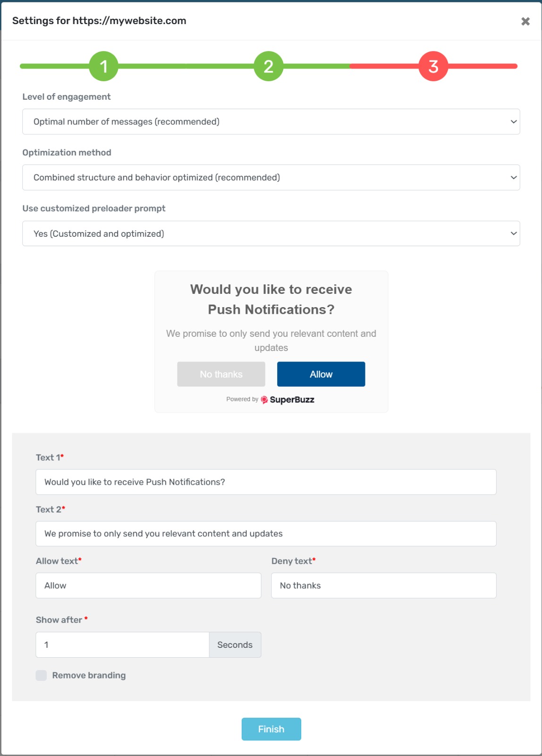The image size is (542, 756).
Task: Click No thanks in preview prompt
Action: tap(221, 374)
